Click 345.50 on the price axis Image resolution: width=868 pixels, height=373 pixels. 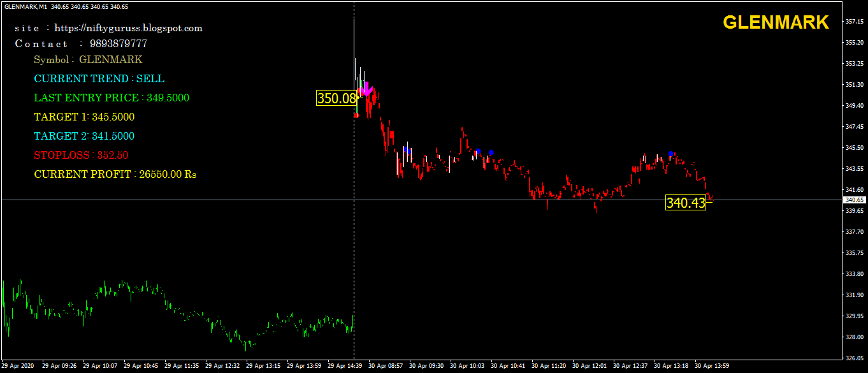click(854, 148)
